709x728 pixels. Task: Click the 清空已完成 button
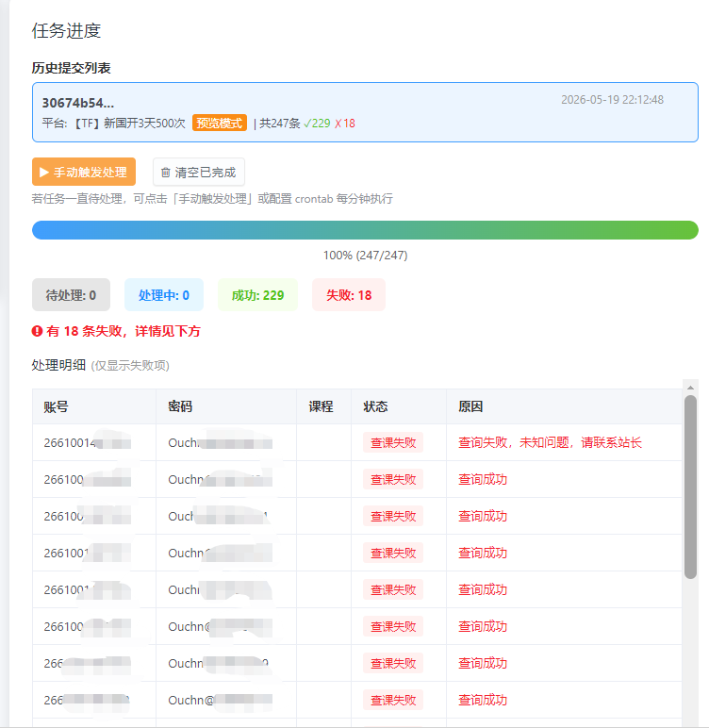(199, 173)
